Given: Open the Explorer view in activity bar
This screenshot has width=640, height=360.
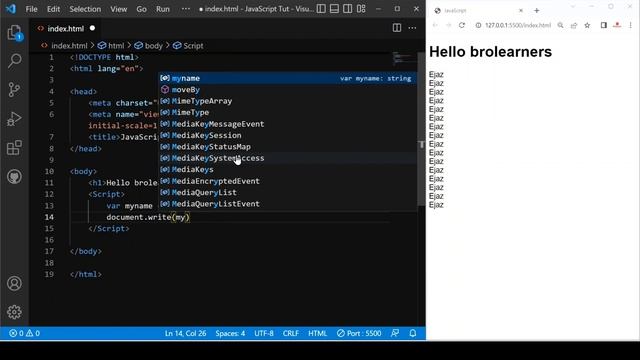Looking at the screenshot, I should tap(14, 32).
